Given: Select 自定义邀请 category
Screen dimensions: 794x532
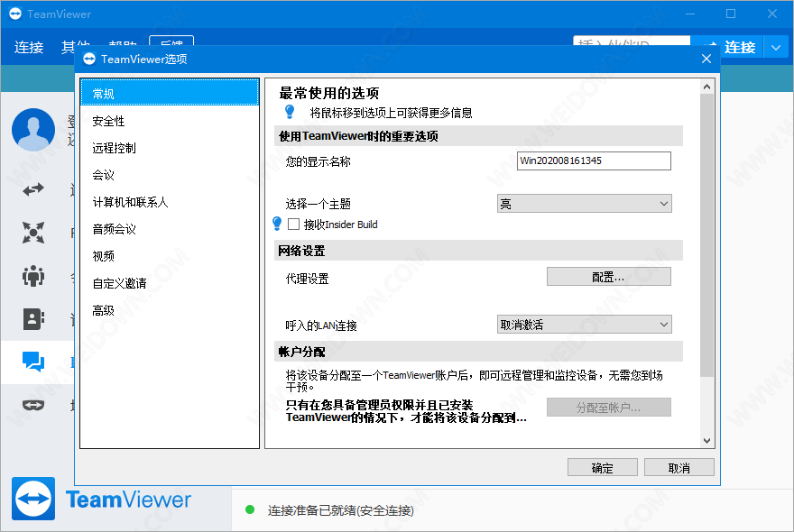Looking at the screenshot, I should point(170,283).
